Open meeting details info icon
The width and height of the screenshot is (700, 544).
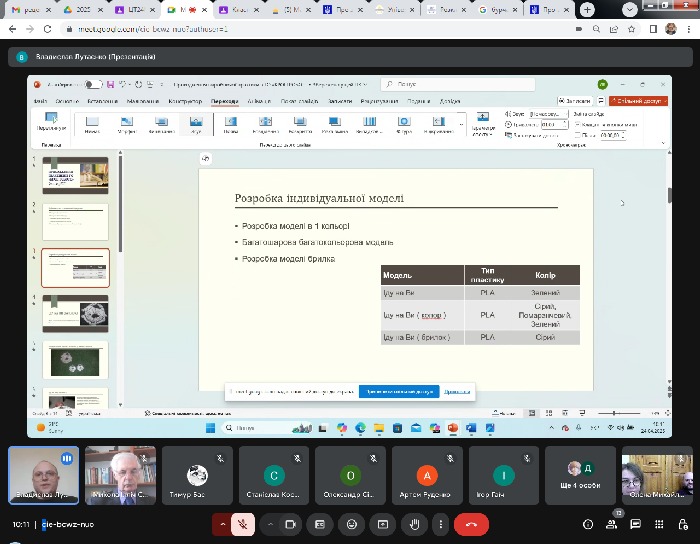point(588,524)
